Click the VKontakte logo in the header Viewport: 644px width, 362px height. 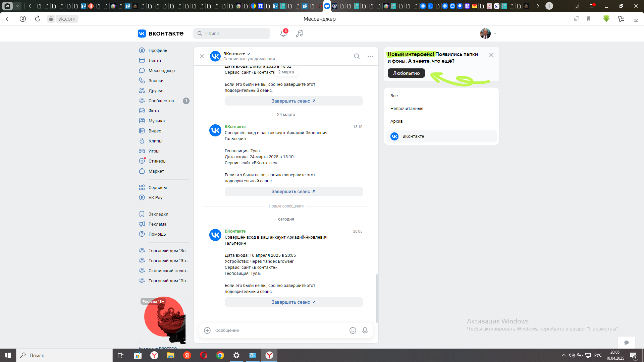161,33
